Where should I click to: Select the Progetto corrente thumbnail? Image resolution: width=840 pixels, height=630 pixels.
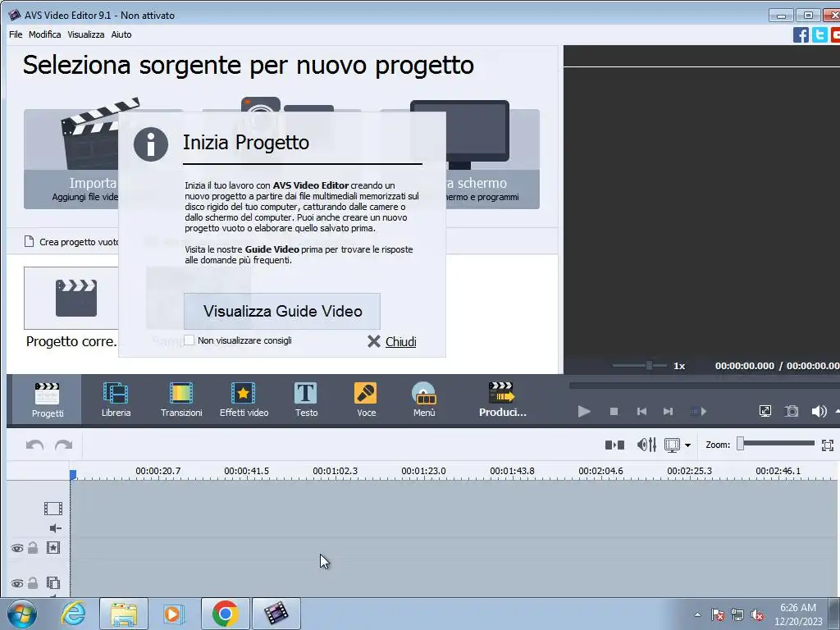pos(71,299)
